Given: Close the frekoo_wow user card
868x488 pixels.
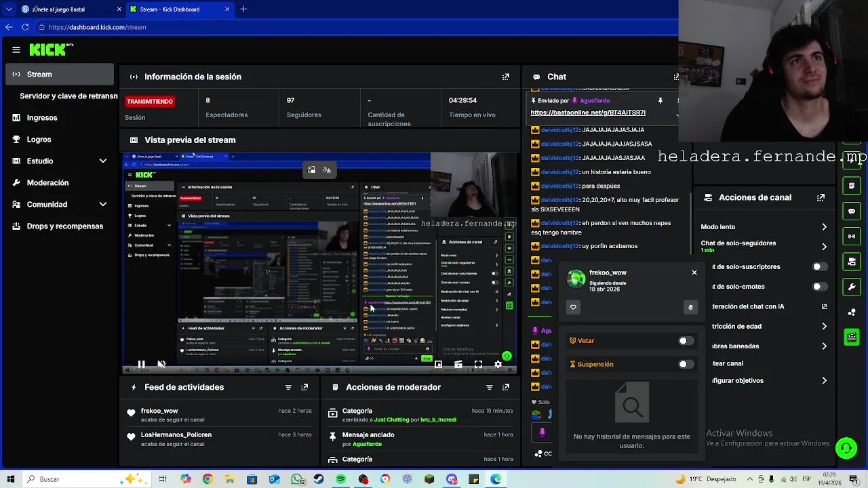Looking at the screenshot, I should click(694, 272).
